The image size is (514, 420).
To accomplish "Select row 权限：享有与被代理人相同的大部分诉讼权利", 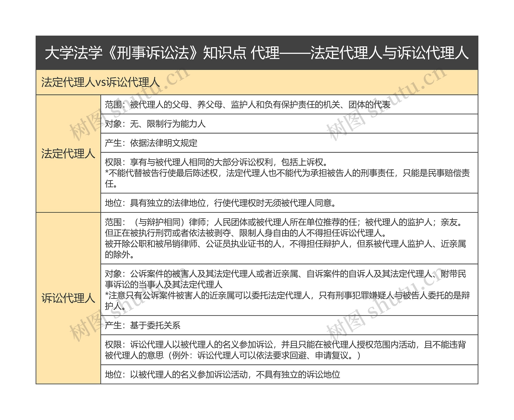I will pos(289,173).
